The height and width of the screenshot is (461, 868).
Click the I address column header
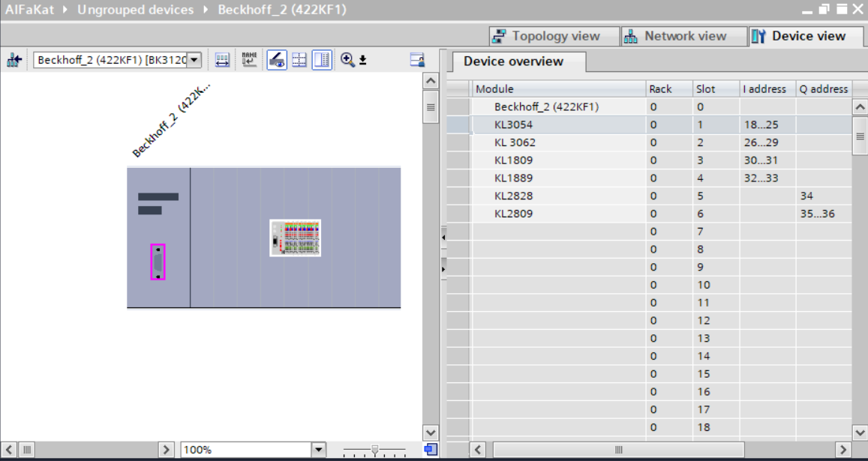point(767,89)
